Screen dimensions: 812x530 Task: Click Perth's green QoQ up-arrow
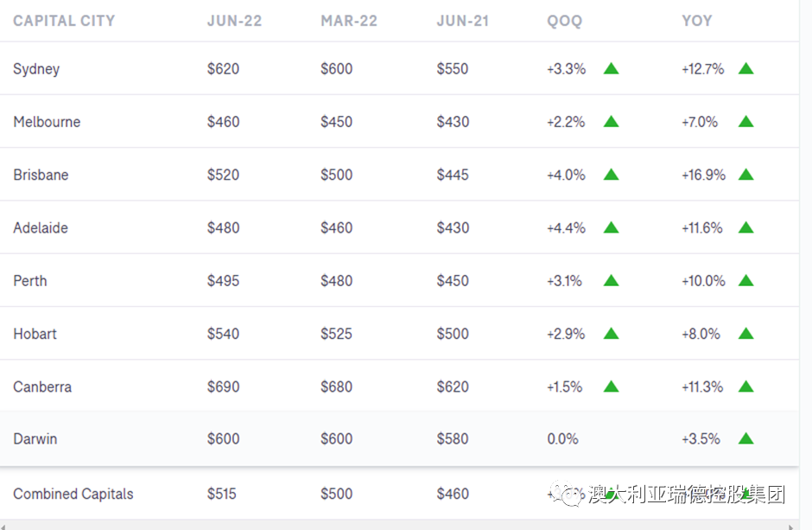(x=611, y=280)
